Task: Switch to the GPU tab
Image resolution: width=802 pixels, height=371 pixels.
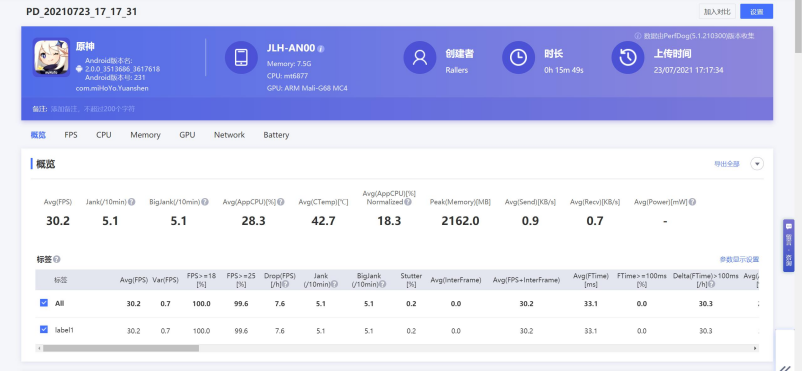Action: point(187,135)
